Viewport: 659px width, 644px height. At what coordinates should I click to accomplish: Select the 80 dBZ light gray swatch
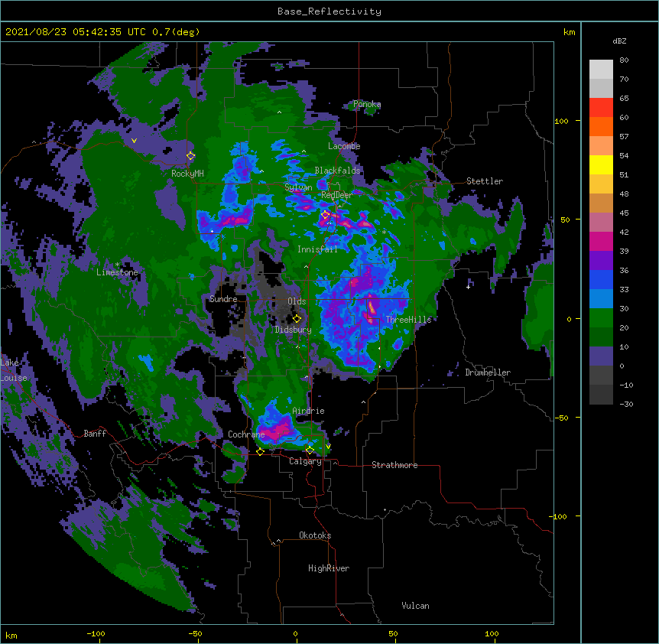(x=601, y=69)
